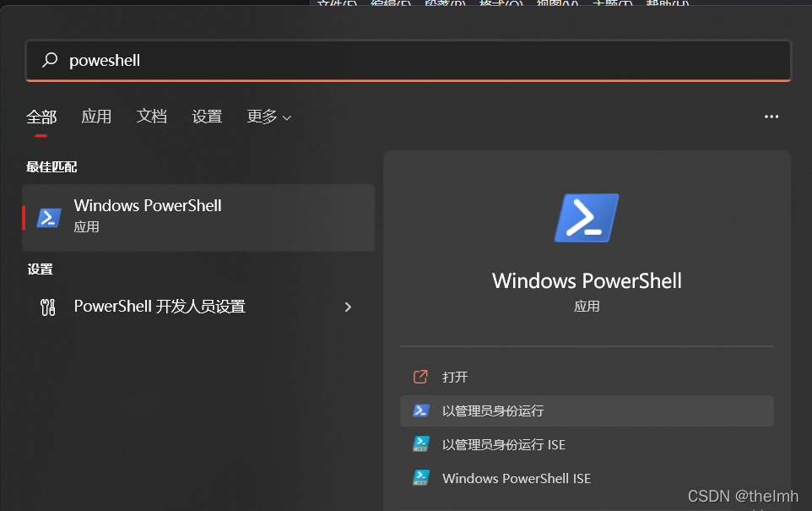Click the icon beside 以管理员身份运行 ISE
Viewport: 812px width, 511px height.
[420, 444]
